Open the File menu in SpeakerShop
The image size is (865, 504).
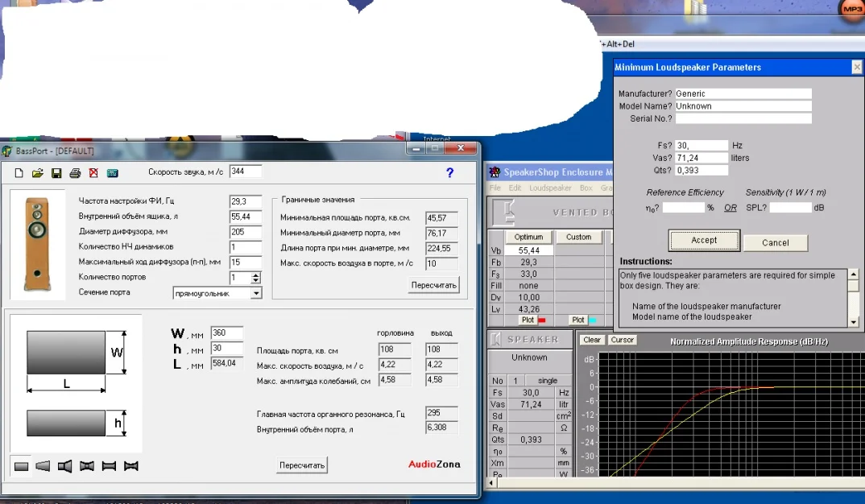495,188
